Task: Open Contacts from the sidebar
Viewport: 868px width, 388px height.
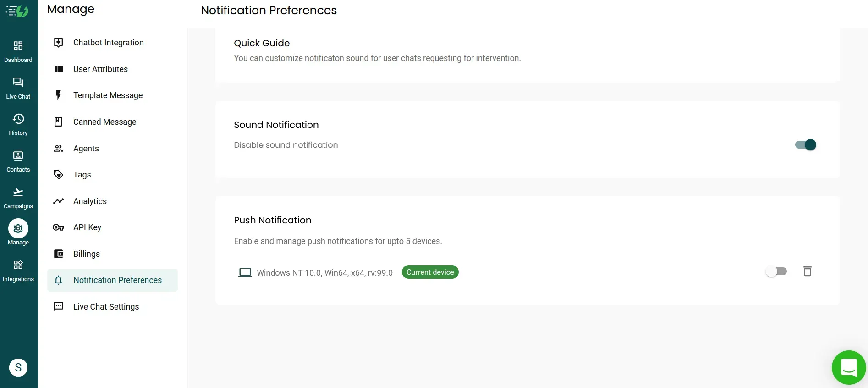Action: pos(18,161)
